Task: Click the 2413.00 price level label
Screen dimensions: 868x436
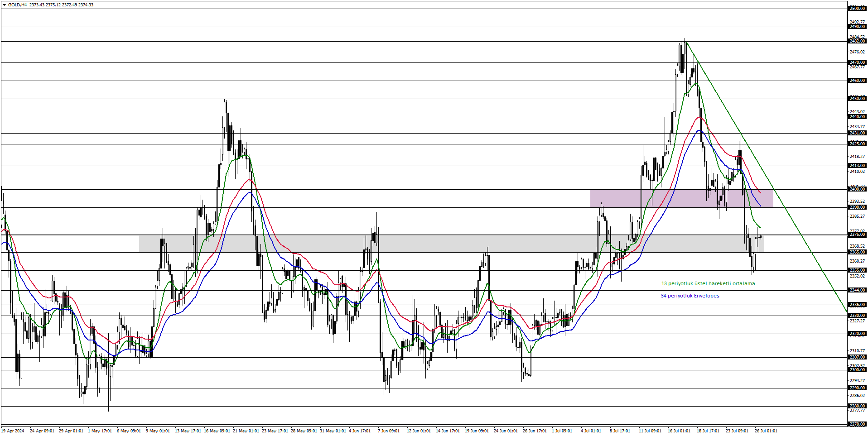Action: click(x=857, y=166)
